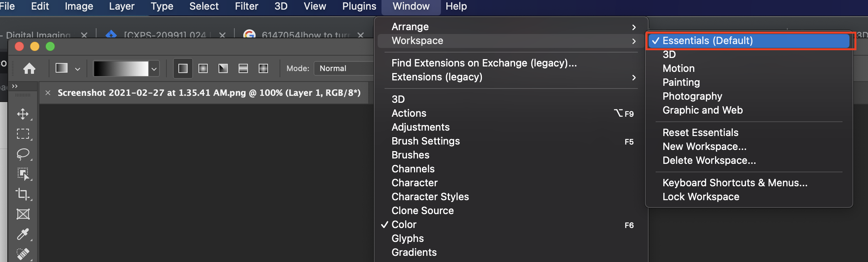This screenshot has width=868, height=262.
Task: Select the Eyedropper tool
Action: click(23, 234)
